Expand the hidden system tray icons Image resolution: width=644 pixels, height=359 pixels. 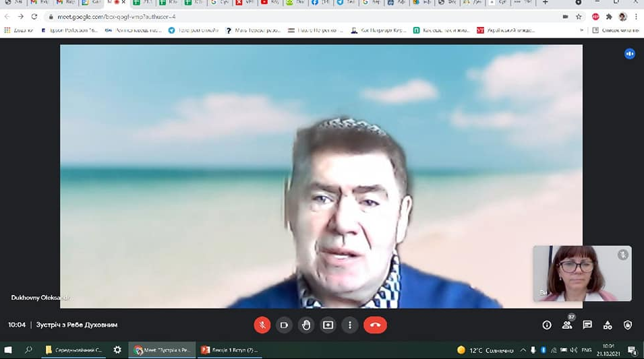coord(523,350)
